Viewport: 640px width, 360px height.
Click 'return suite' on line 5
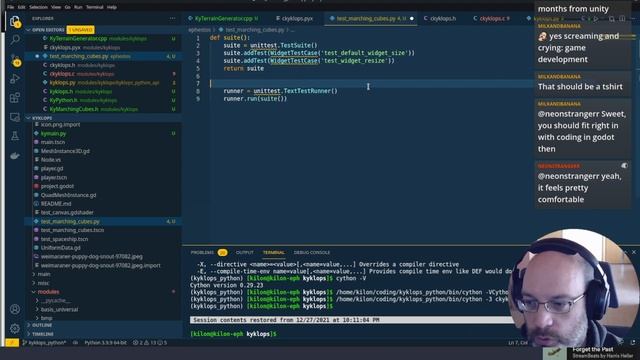click(244, 68)
